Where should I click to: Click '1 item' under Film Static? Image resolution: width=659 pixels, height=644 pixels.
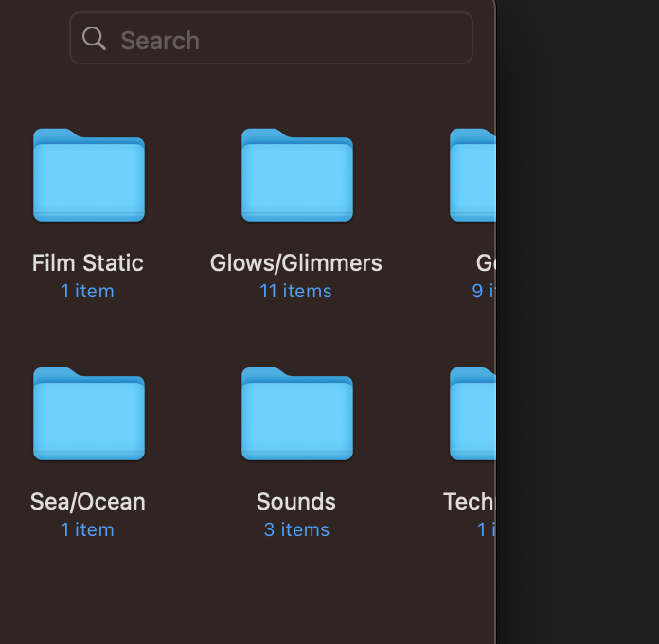point(87,291)
